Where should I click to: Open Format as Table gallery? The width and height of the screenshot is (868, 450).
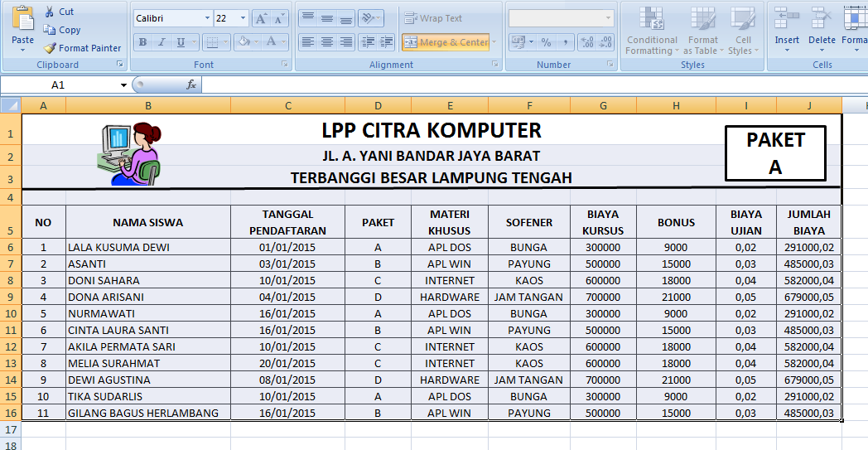703,31
